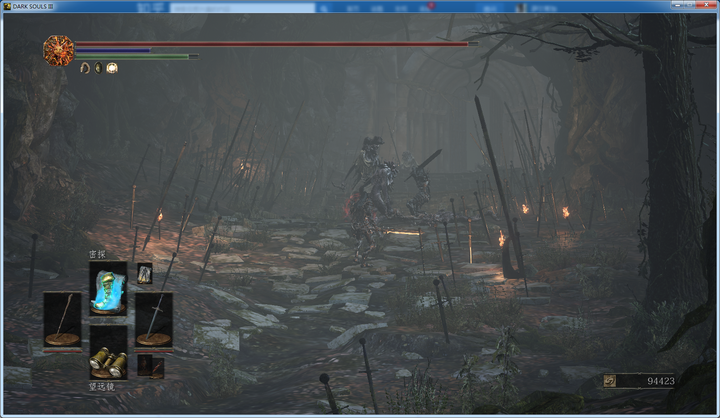Screen dimensions: 720x418
Task: Click the green stamina bar
Action: click(136, 56)
